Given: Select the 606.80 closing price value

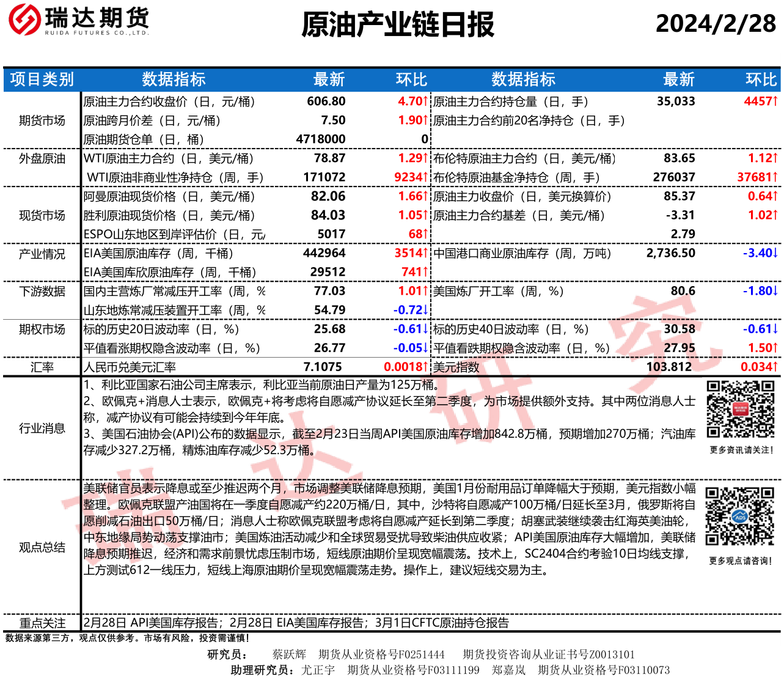Looking at the screenshot, I should coord(326,101).
